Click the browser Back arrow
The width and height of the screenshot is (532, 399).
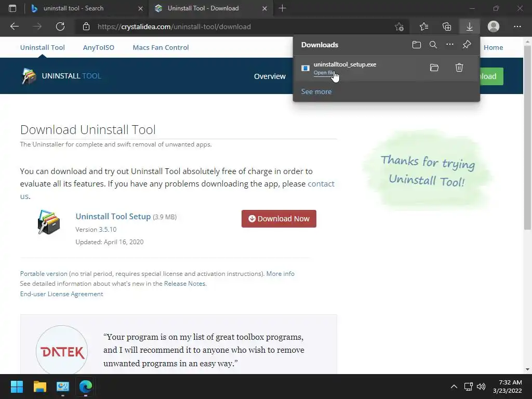(15, 26)
